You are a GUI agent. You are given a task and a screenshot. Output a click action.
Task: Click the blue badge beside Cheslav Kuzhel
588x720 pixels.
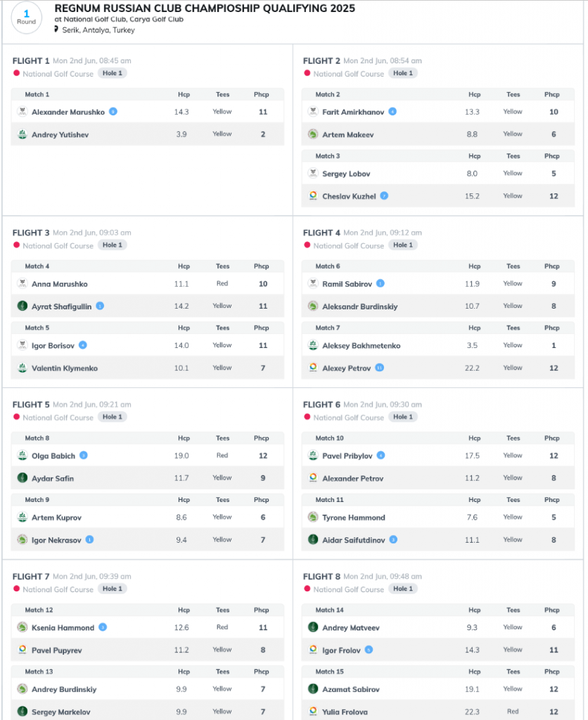tap(384, 195)
